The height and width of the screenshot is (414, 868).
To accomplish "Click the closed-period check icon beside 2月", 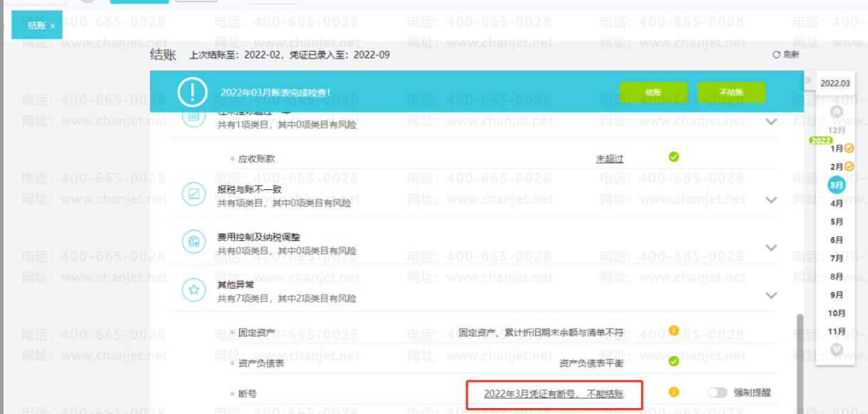I will pyautogui.click(x=849, y=166).
